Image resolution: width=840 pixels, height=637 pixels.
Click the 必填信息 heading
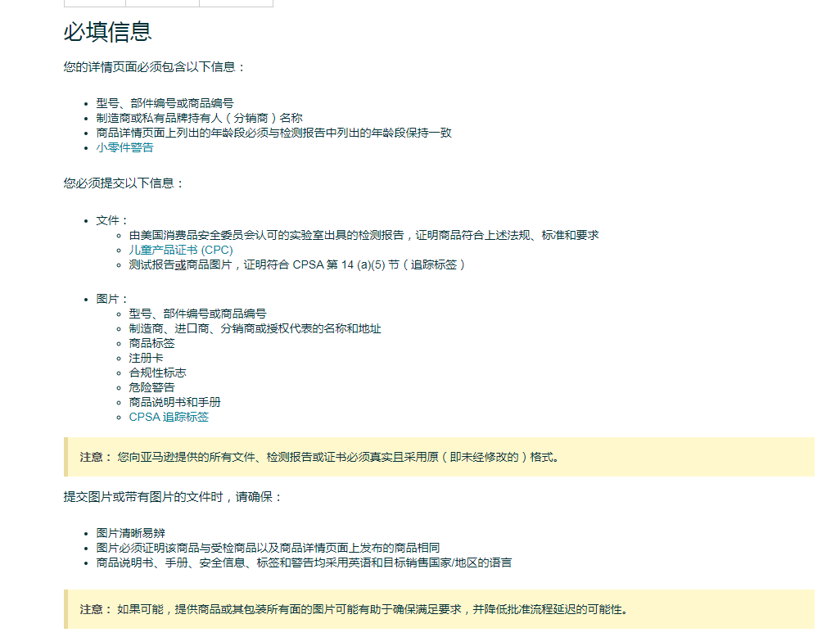[x=107, y=32]
